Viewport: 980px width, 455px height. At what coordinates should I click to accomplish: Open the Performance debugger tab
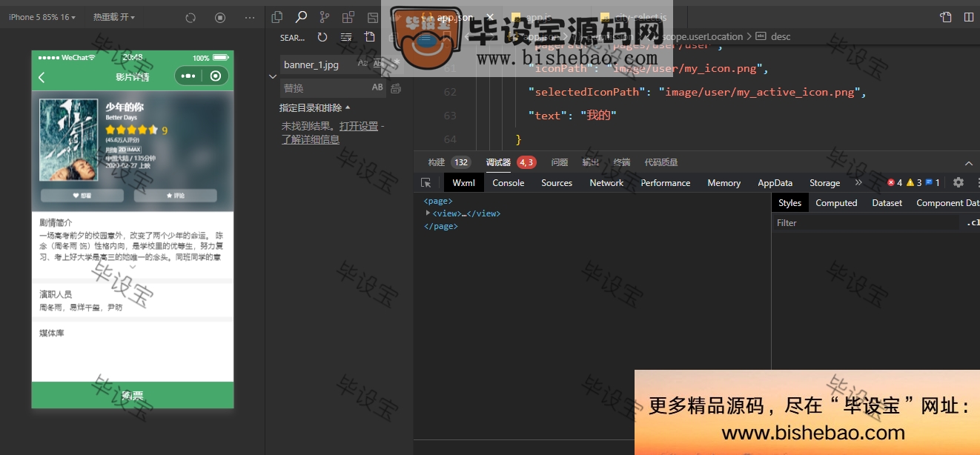click(666, 183)
